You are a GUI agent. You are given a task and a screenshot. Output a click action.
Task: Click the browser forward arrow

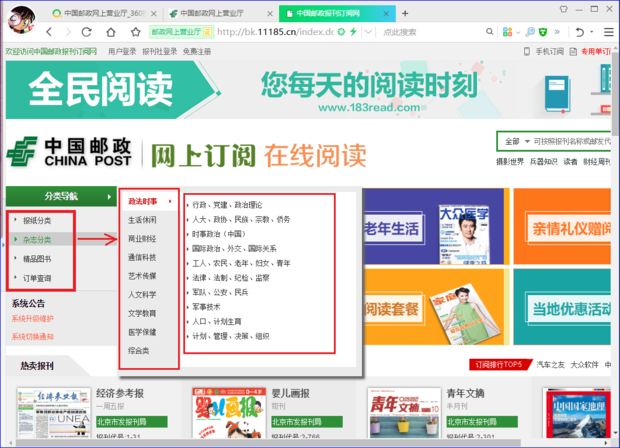click(68, 32)
